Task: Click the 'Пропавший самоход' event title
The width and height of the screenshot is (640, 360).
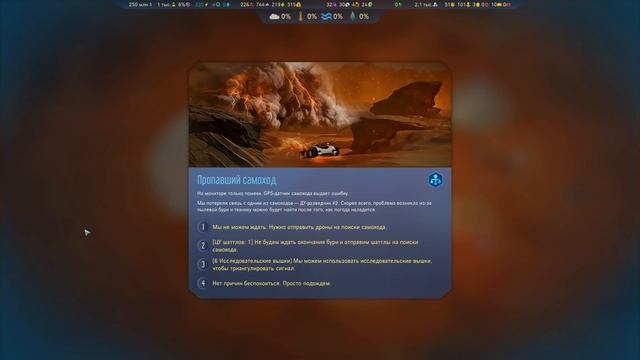Action: pos(237,180)
